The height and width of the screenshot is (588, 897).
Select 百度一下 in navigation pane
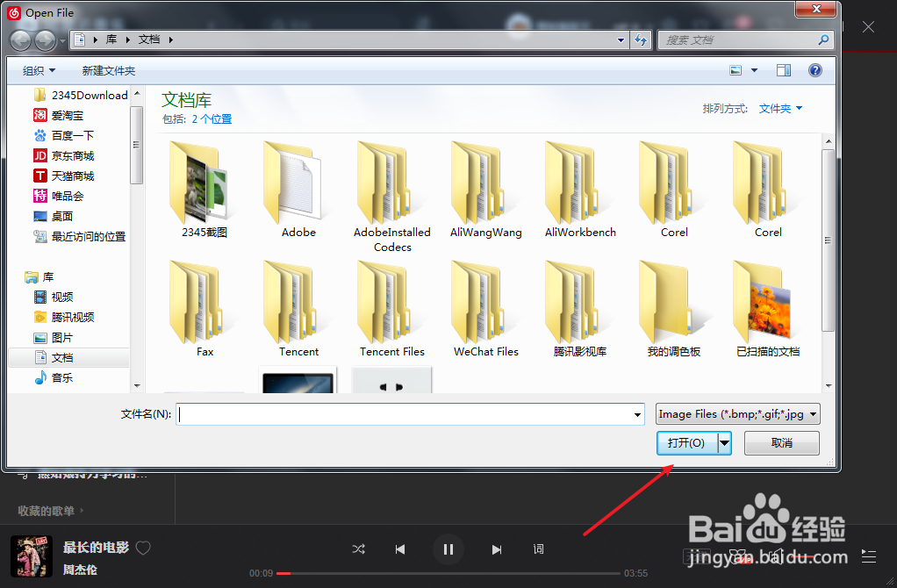click(x=63, y=135)
